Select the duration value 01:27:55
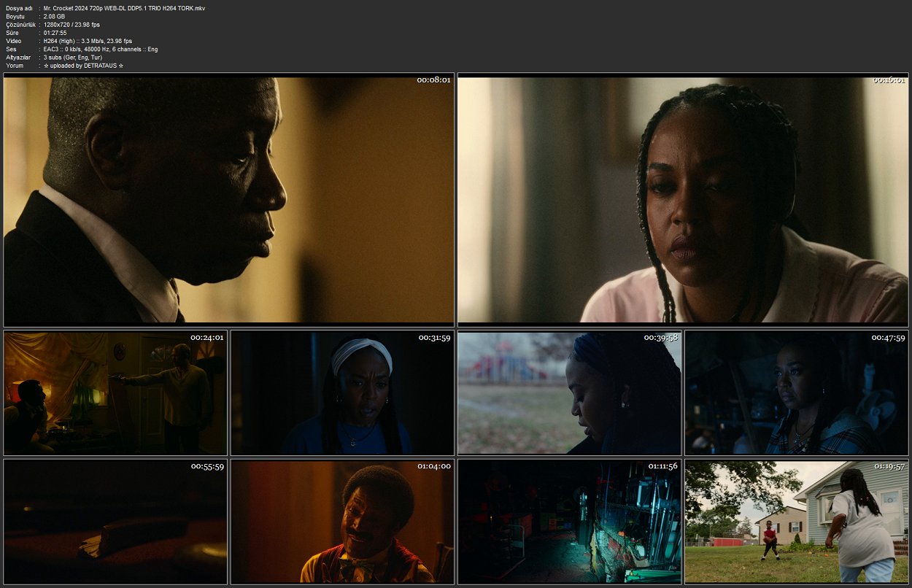Image resolution: width=912 pixels, height=588 pixels. click(55, 33)
